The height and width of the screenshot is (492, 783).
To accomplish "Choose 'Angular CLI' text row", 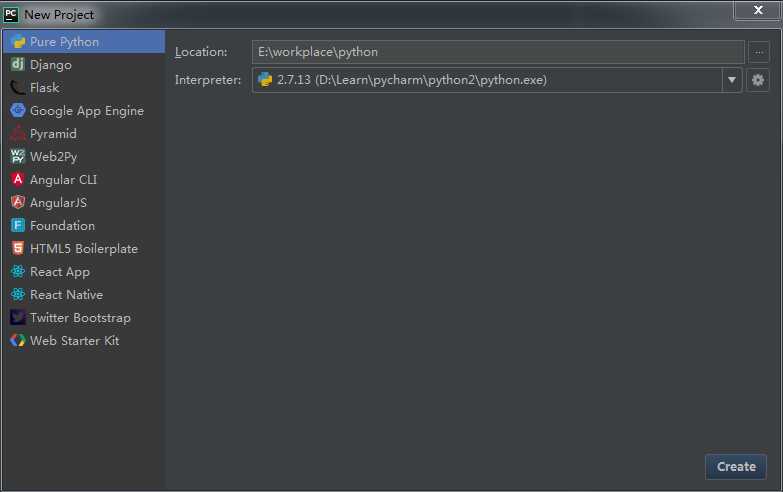I will (x=63, y=180).
